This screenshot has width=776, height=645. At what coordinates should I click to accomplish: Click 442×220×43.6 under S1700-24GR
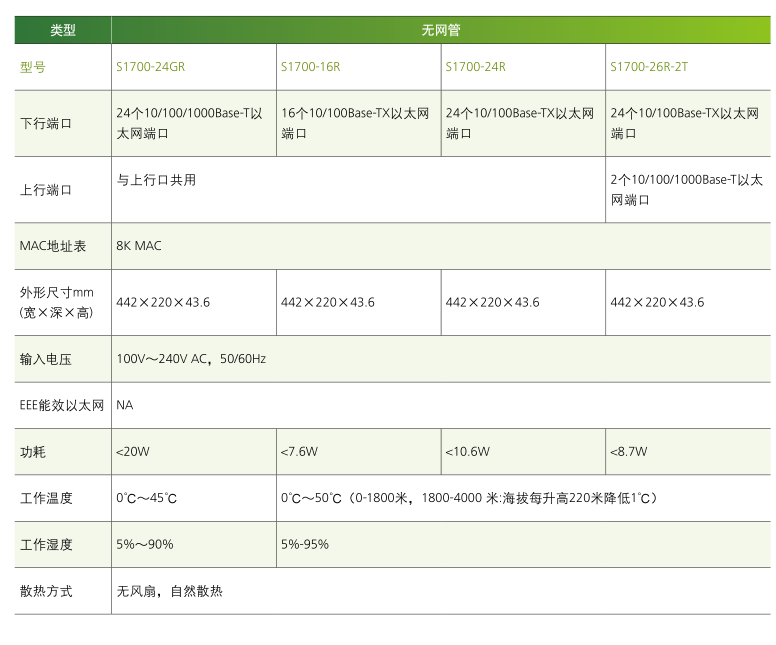point(163,302)
